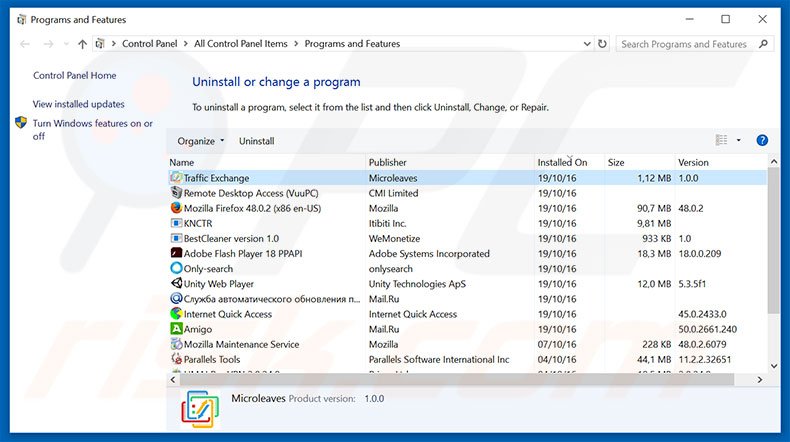
Task: Select BestCleaner version 1.0 entry
Action: (231, 238)
